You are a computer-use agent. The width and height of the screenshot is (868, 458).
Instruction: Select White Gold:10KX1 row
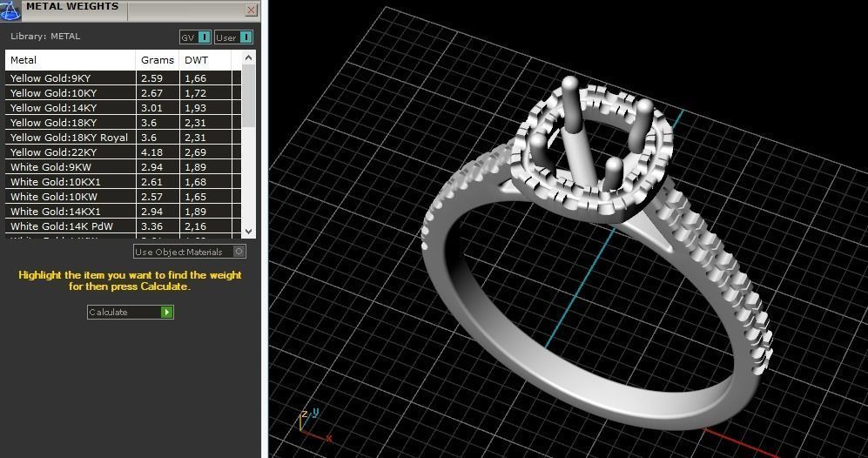pos(124,182)
